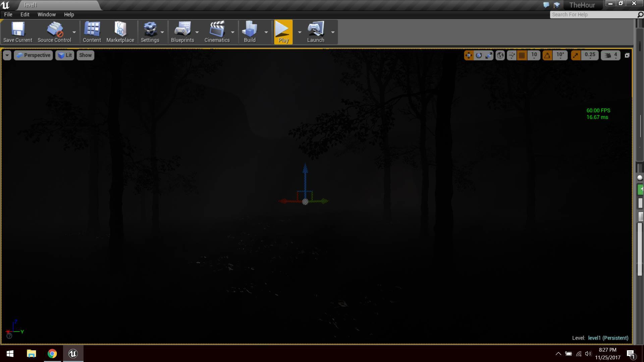Toggle rotation snapping triangle button
Viewport: 644px width, 362px height.
(547, 55)
